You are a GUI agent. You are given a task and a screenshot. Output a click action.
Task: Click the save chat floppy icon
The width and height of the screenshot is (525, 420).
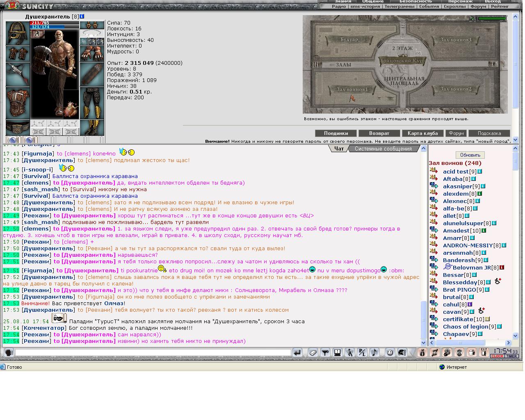tap(338, 352)
